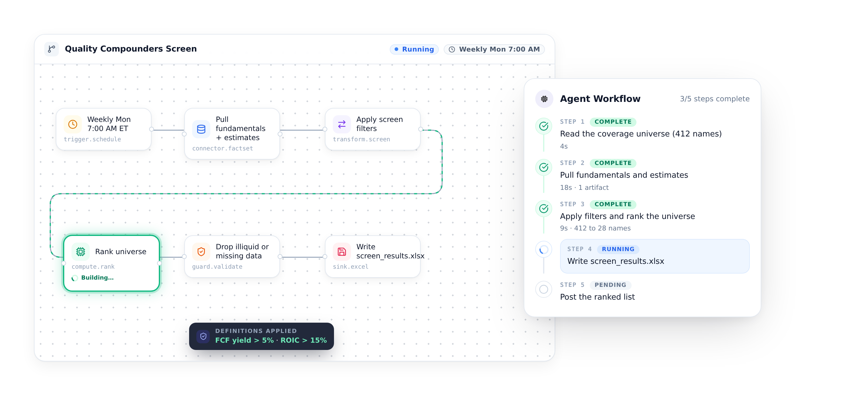Click the output port of Apply screen filters node
The width and height of the screenshot is (868, 410).
(x=421, y=129)
